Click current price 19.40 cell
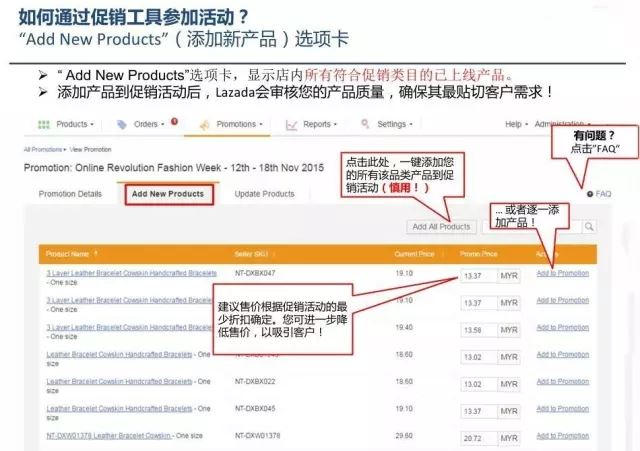Image resolution: width=640 pixels, height=451 pixels. (404, 327)
